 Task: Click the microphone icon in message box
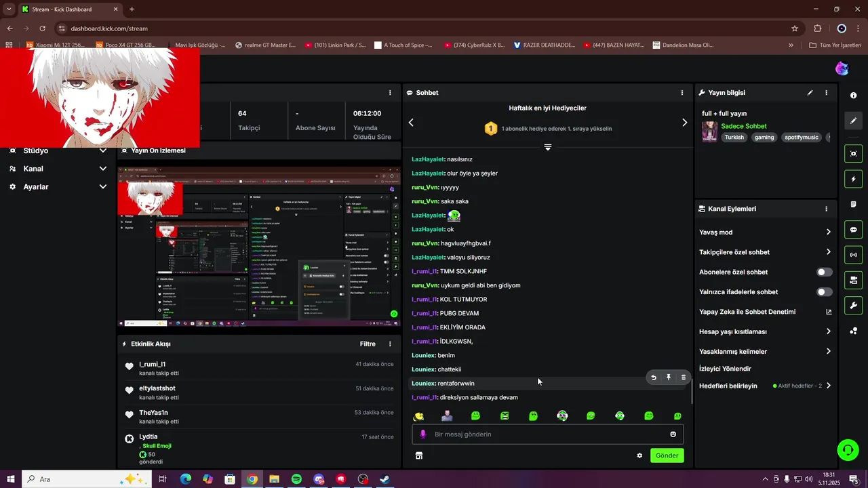pos(423,434)
